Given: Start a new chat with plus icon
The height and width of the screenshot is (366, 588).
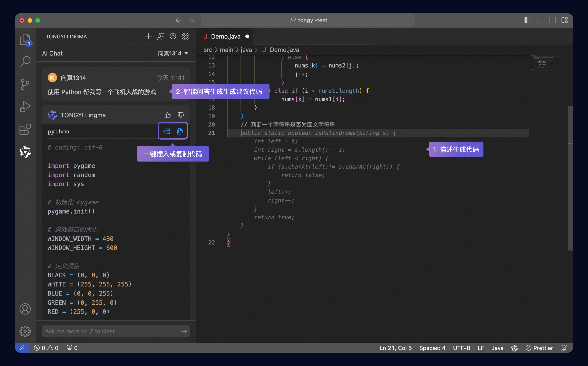Looking at the screenshot, I should [148, 36].
